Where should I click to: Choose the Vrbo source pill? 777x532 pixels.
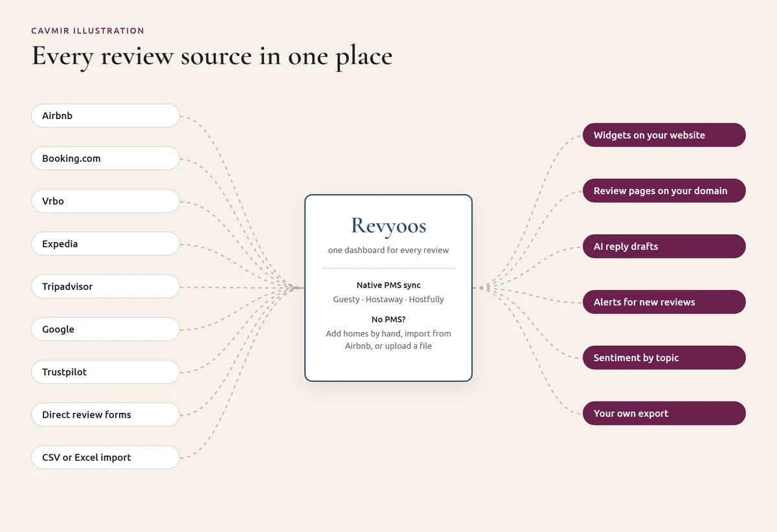pos(106,201)
